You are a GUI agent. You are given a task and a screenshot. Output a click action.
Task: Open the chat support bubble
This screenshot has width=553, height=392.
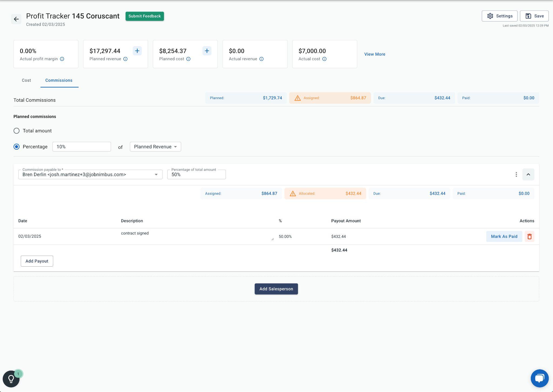[539, 378]
